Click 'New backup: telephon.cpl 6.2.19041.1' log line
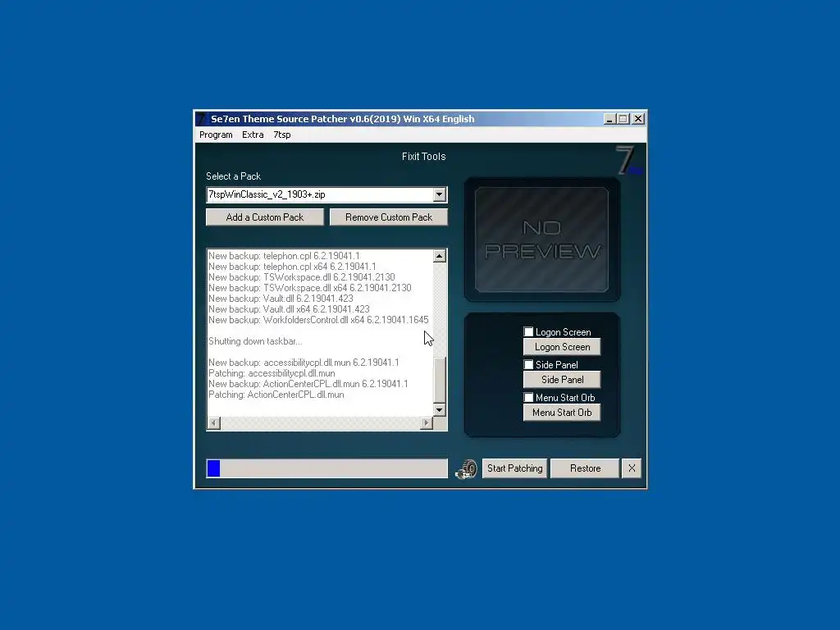The image size is (840, 630). click(x=284, y=256)
